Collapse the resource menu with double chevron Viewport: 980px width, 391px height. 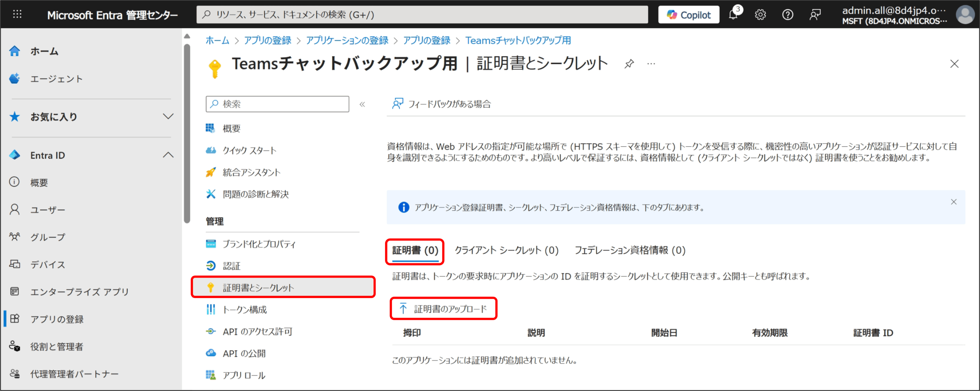[362, 104]
